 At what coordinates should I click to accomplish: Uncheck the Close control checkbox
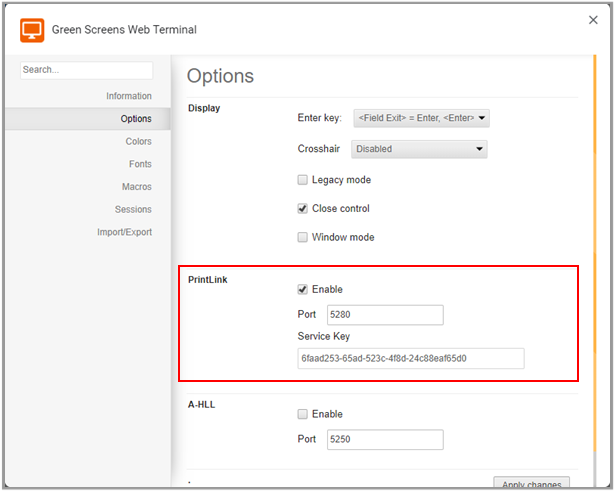point(302,209)
